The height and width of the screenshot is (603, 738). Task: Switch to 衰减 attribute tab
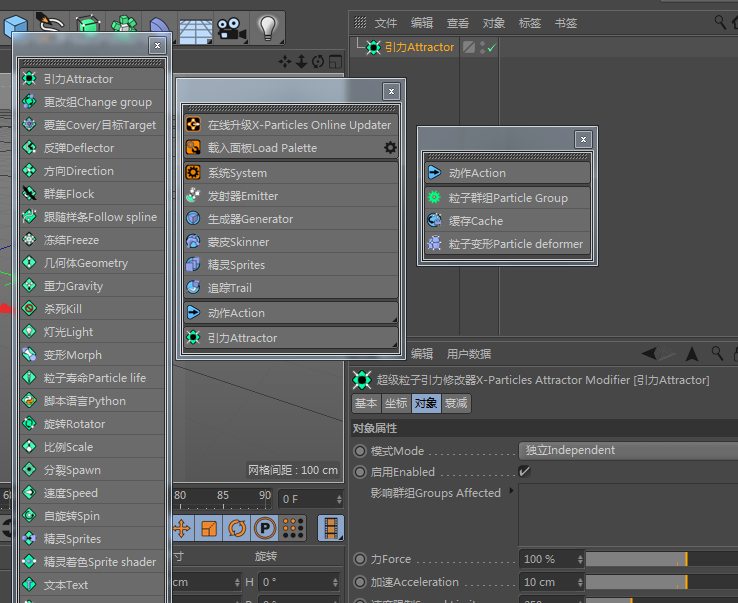tap(456, 403)
